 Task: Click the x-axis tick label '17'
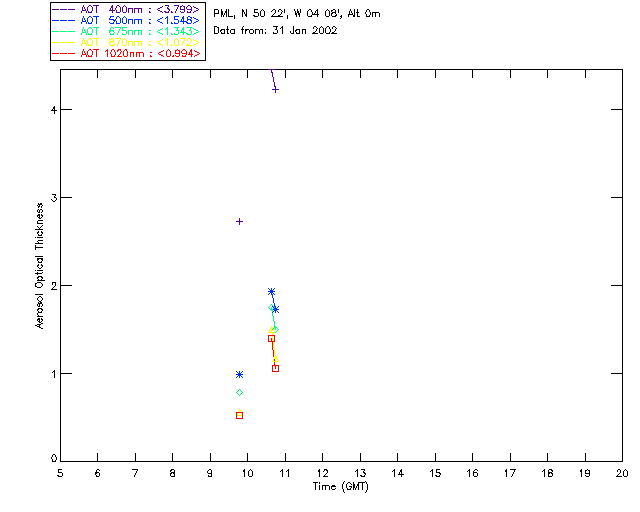pyautogui.click(x=510, y=473)
